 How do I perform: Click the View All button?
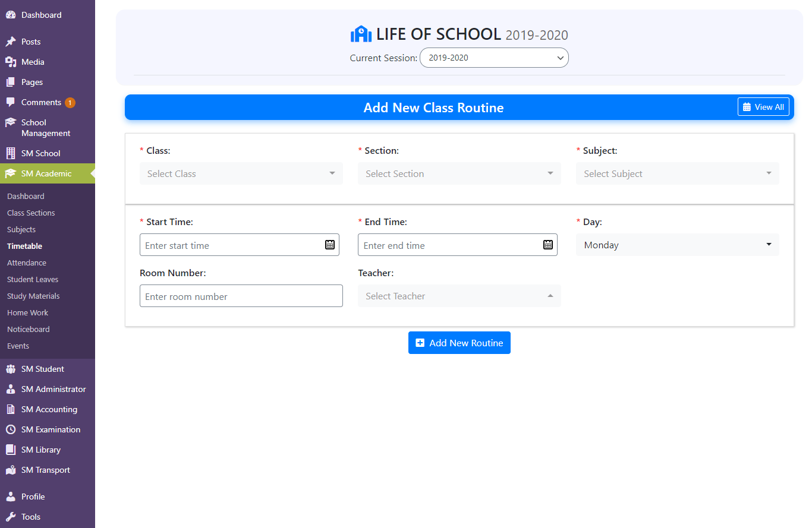763,107
